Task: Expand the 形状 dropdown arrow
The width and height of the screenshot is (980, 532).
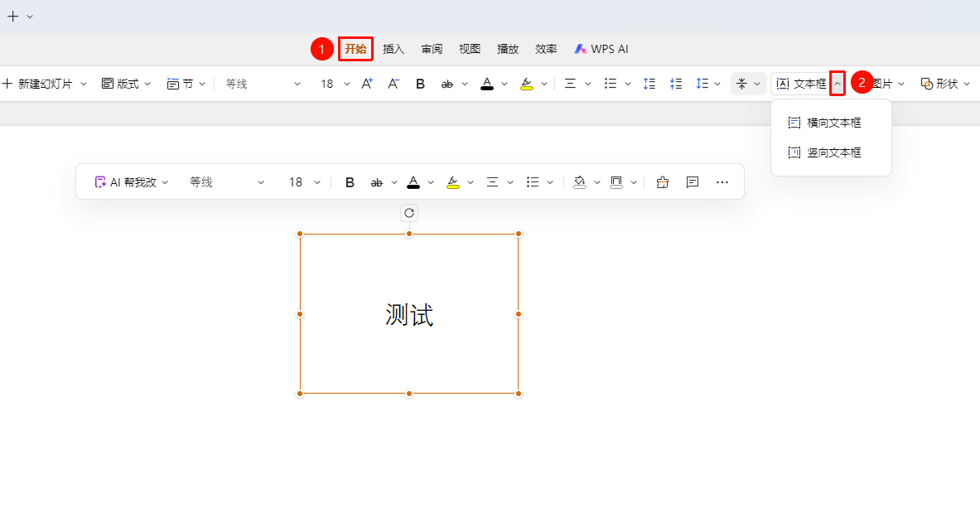Action: click(x=967, y=84)
